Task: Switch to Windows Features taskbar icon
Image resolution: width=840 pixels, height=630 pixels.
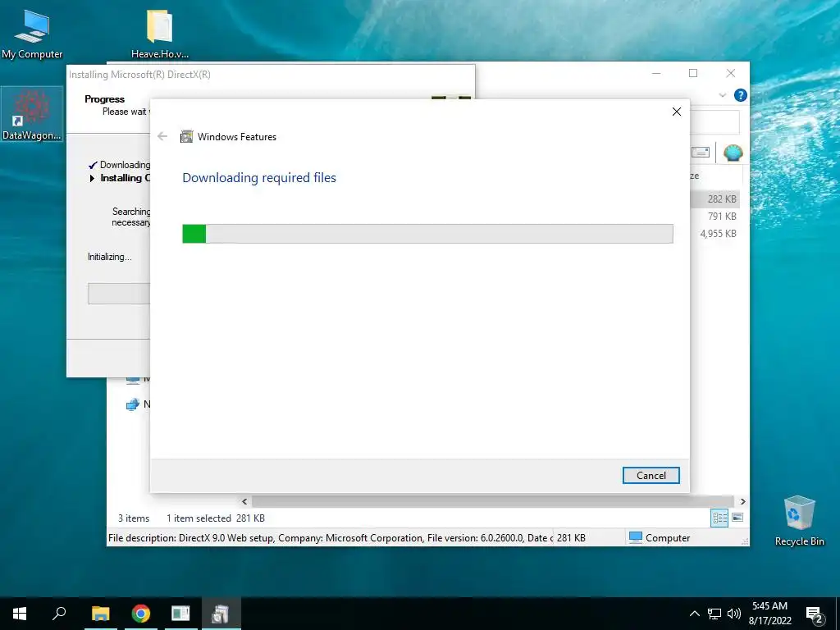Action: point(221,614)
